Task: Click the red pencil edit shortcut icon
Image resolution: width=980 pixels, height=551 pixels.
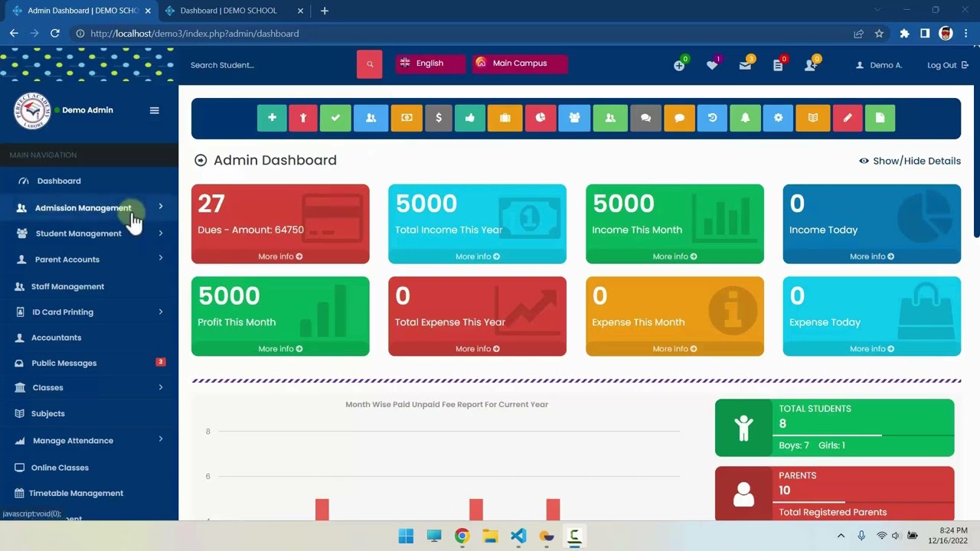Action: 848,118
